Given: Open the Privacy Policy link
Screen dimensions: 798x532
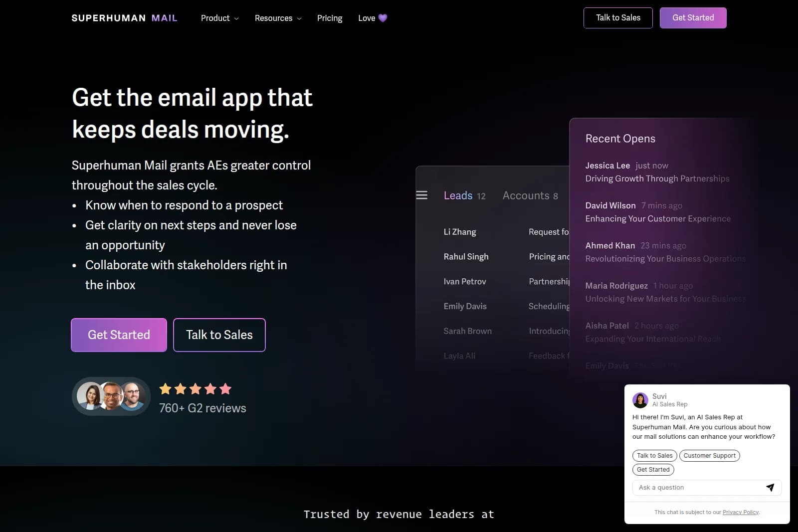Looking at the screenshot, I should tap(741, 512).
